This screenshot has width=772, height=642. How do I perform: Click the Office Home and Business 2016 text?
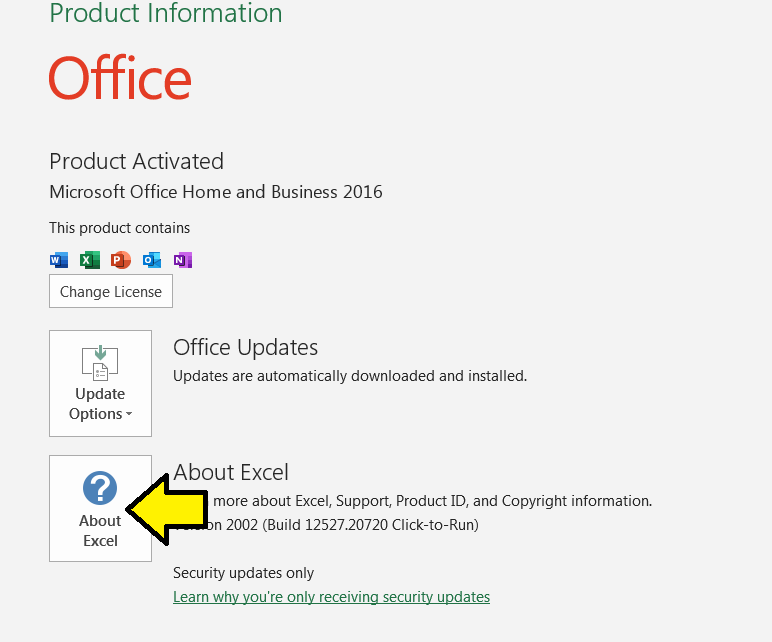click(216, 192)
